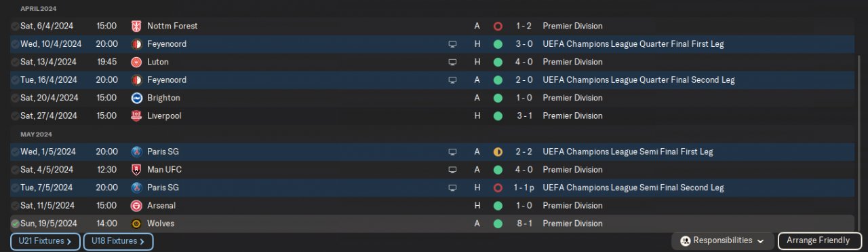Open the 8 - 1 Wolves match result
The width and height of the screenshot is (868, 252).
pyautogui.click(x=522, y=223)
